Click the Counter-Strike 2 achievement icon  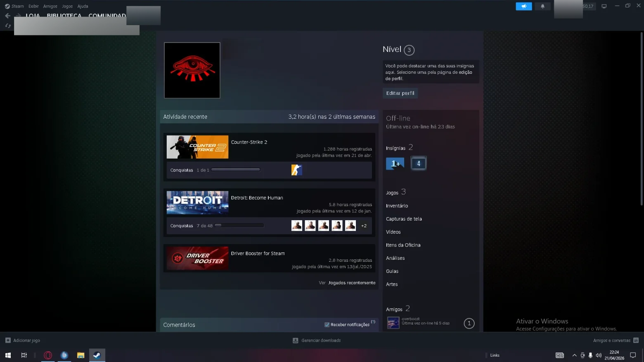[x=297, y=170]
